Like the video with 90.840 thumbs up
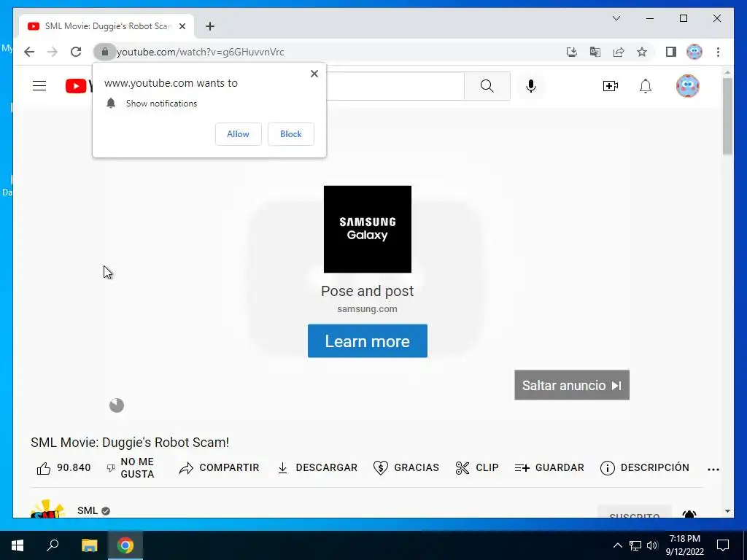The height and width of the screenshot is (560, 747). (x=63, y=468)
